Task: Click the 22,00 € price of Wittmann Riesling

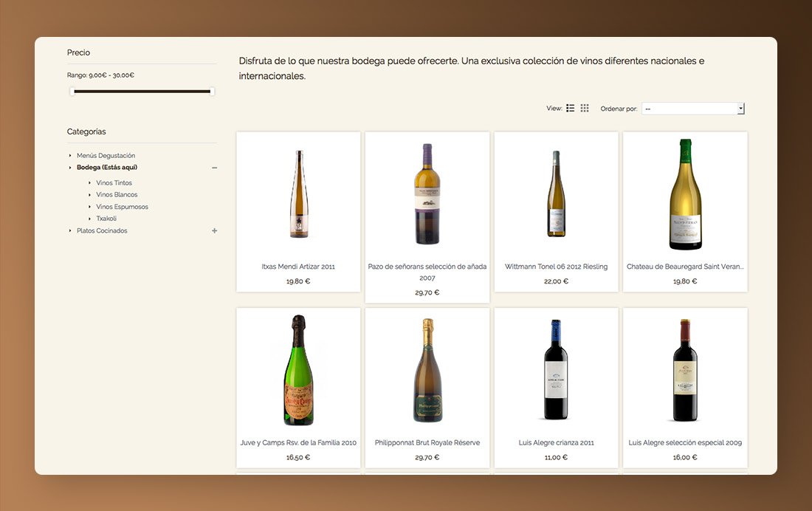Action: pyautogui.click(x=556, y=281)
